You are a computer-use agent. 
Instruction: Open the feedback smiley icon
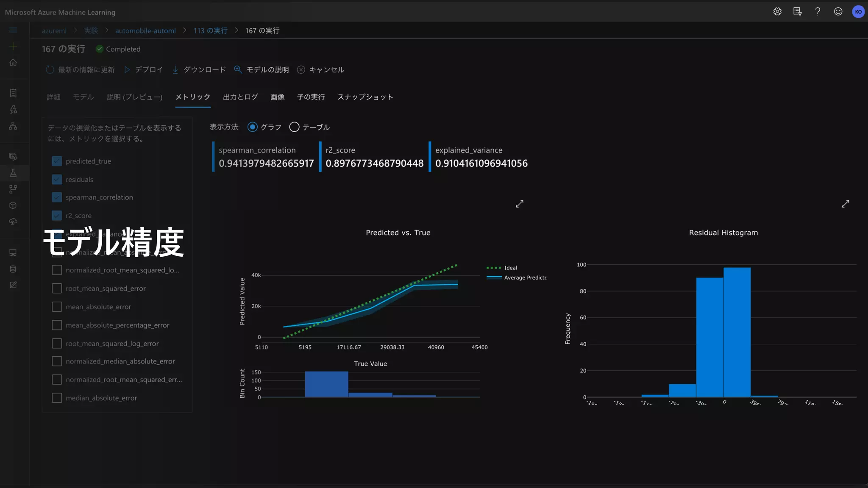838,12
